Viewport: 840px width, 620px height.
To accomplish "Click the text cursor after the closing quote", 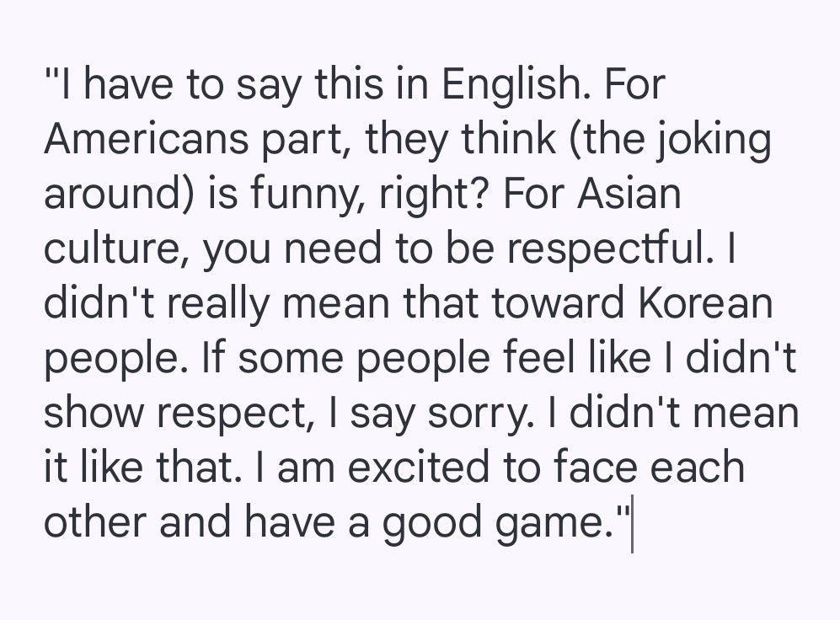I will point(632,524).
